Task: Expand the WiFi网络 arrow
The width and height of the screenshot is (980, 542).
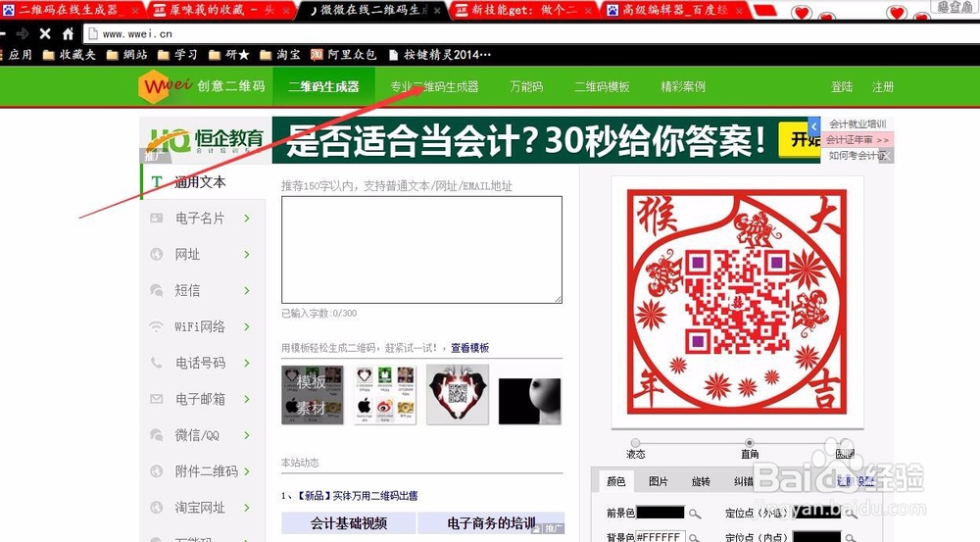Action: tap(247, 327)
